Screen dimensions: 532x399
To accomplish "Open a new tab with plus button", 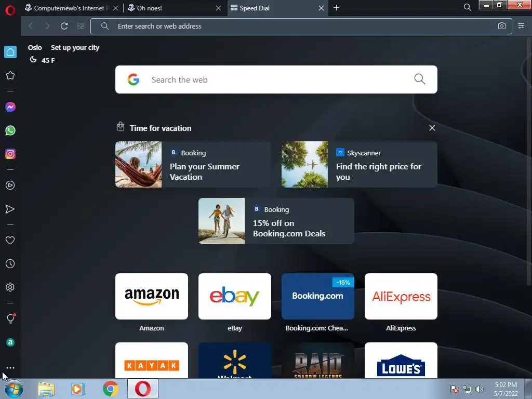I will (x=336, y=8).
